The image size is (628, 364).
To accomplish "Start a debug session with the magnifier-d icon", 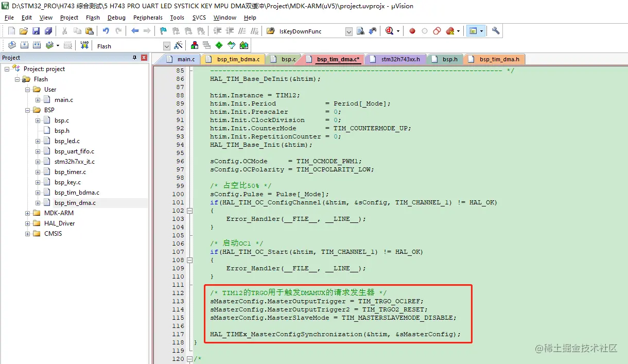I will 389,31.
